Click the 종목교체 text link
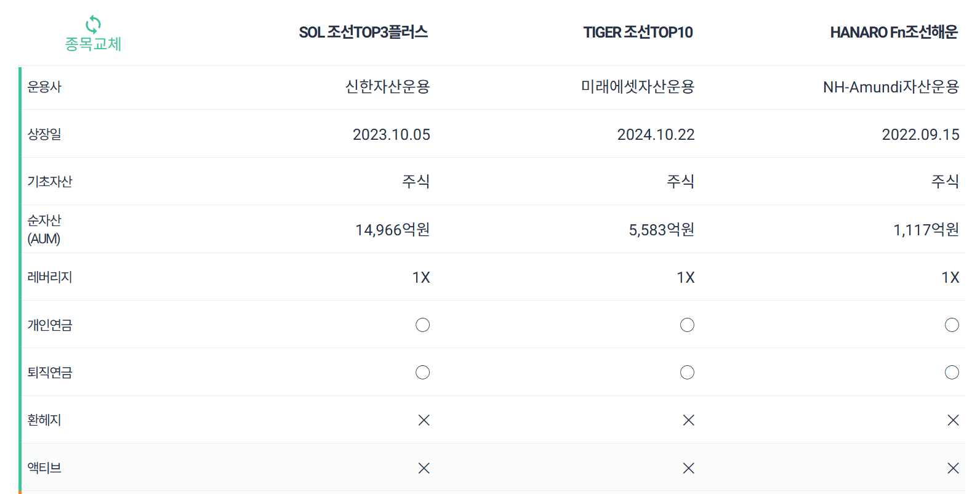 pyautogui.click(x=93, y=44)
